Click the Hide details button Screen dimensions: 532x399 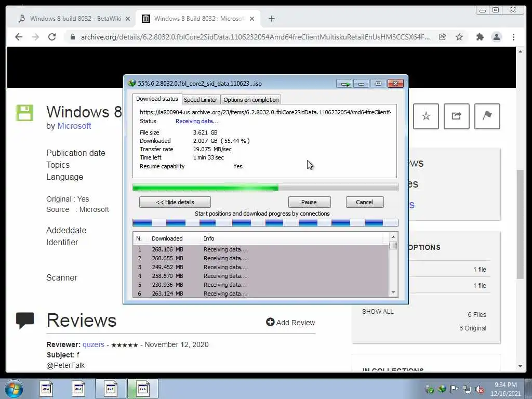click(x=175, y=202)
